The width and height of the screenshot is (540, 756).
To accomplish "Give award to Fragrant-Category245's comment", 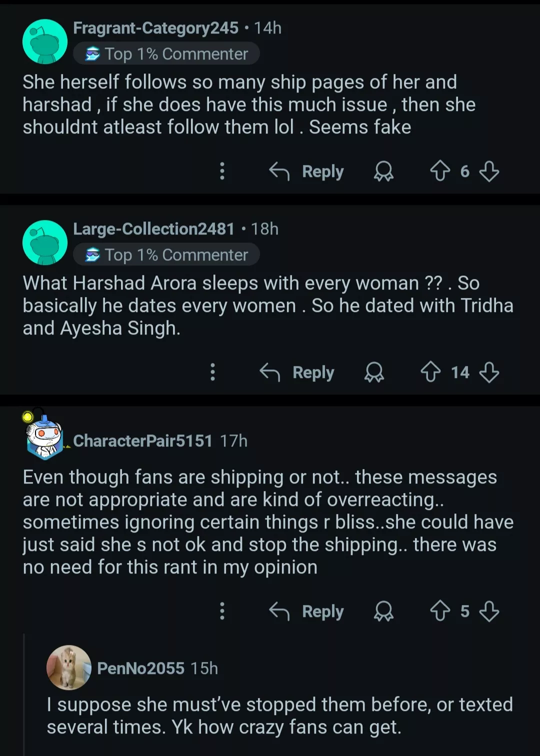I will [x=383, y=171].
